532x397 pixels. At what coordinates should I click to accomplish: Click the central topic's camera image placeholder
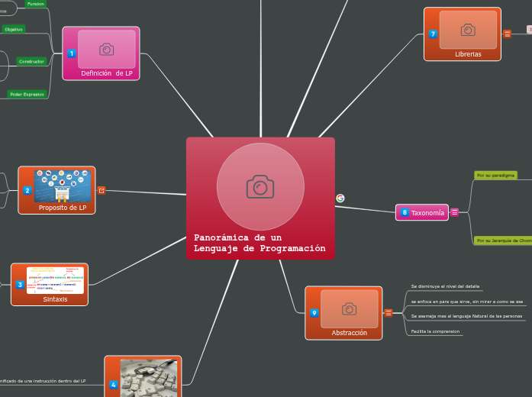click(x=260, y=186)
